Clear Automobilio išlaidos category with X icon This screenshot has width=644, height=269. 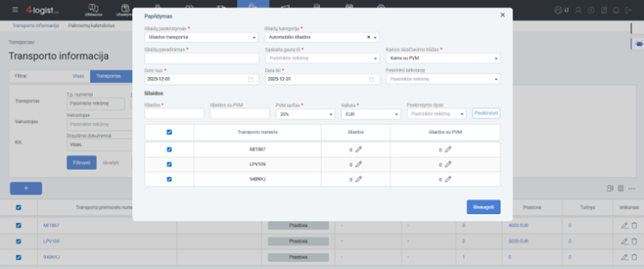point(369,37)
